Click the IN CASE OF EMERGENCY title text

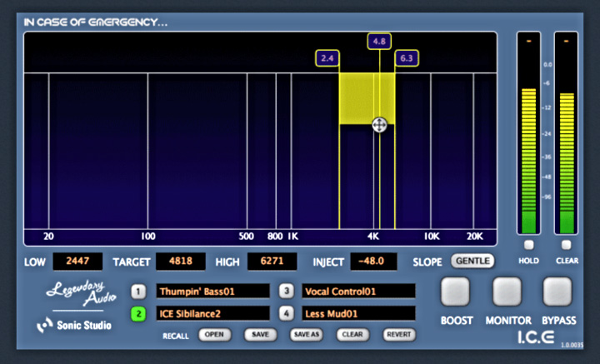click(x=96, y=22)
